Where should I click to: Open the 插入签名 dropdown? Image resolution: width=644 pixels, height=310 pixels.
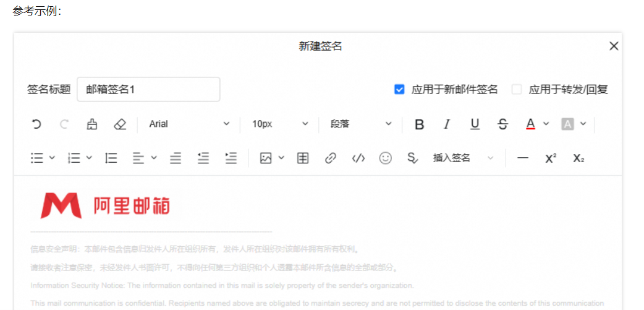click(x=464, y=158)
